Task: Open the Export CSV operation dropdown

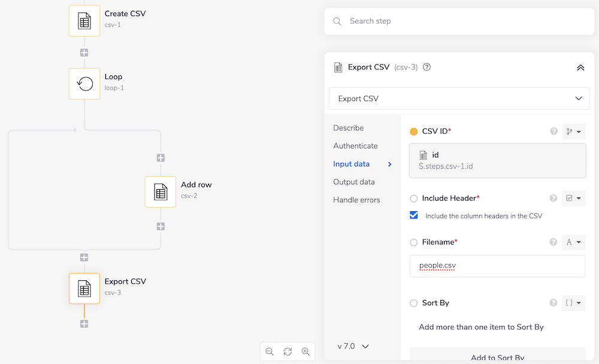Action: pyautogui.click(x=459, y=99)
